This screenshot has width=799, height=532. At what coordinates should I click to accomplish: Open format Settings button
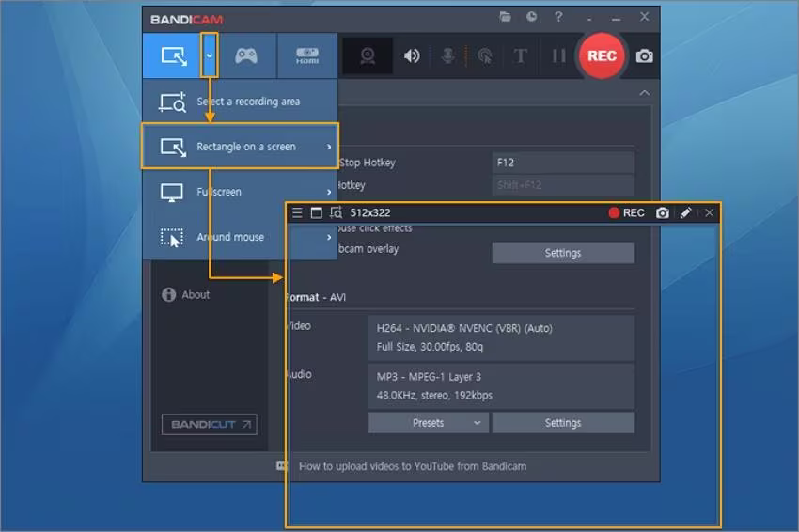click(563, 423)
